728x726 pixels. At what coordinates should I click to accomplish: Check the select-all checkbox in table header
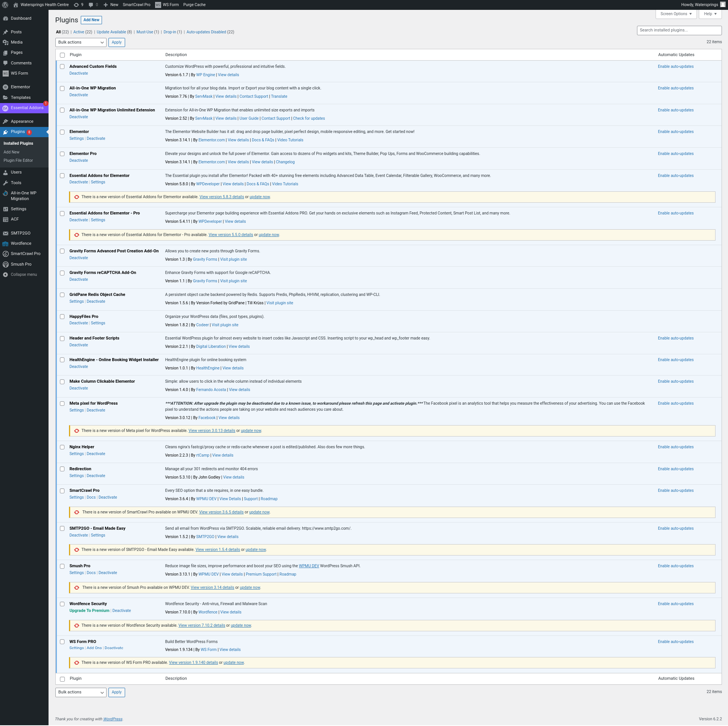62,55
